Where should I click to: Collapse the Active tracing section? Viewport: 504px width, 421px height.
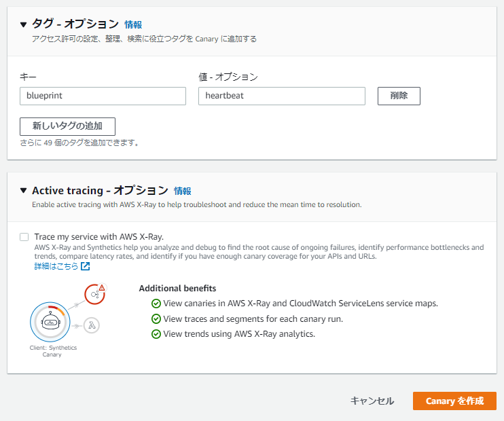[23, 191]
